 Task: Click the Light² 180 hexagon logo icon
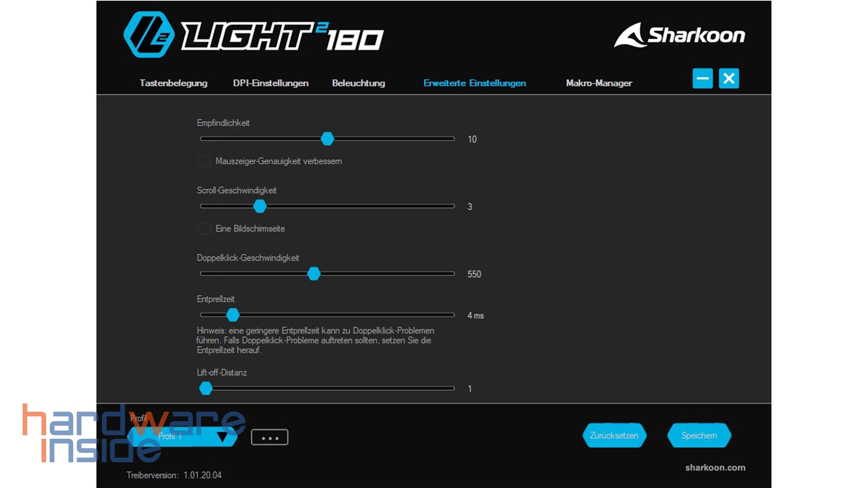click(149, 35)
